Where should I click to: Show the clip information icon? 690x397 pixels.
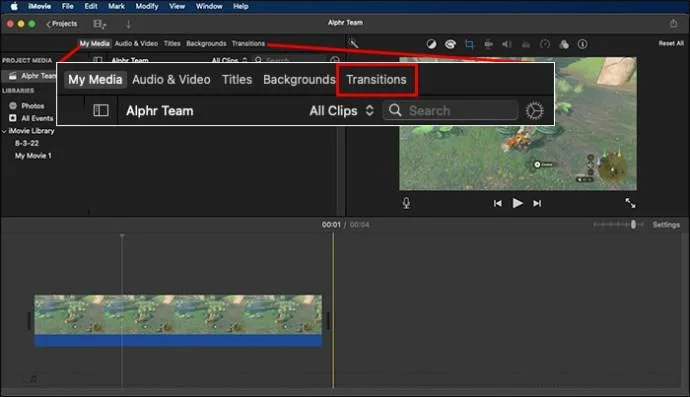pos(583,44)
